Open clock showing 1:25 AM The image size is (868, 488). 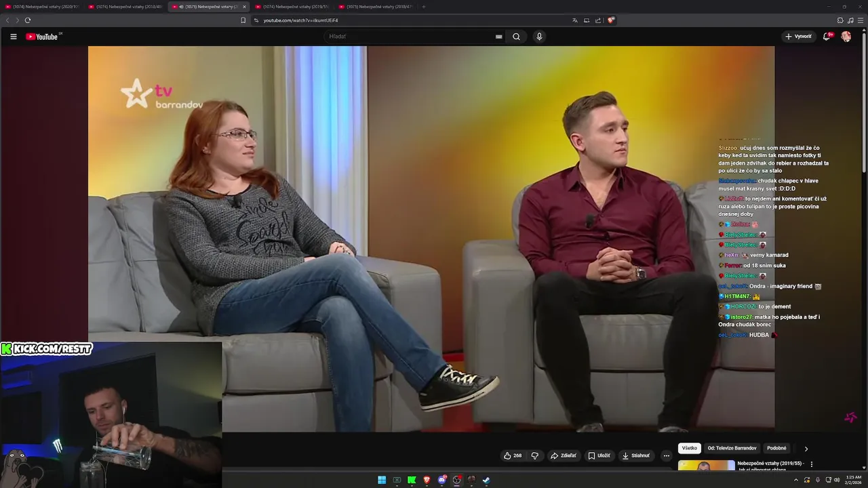[854, 480]
